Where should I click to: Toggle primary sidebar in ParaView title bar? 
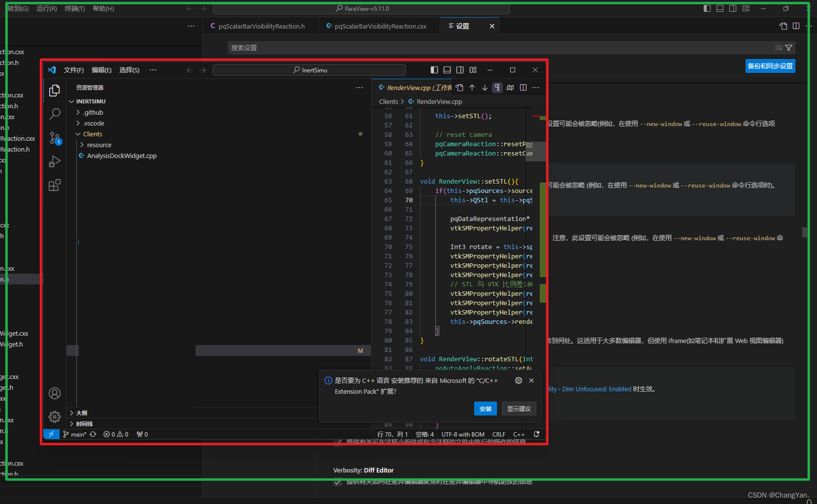point(707,8)
